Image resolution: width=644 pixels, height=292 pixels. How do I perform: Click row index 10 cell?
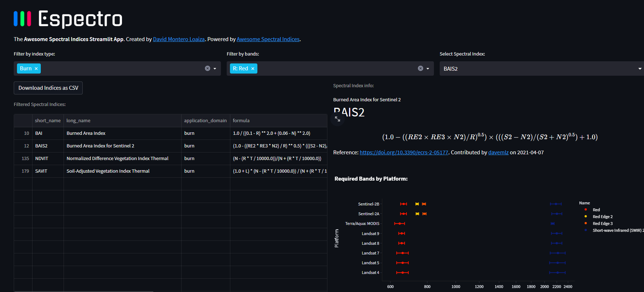coord(23,133)
